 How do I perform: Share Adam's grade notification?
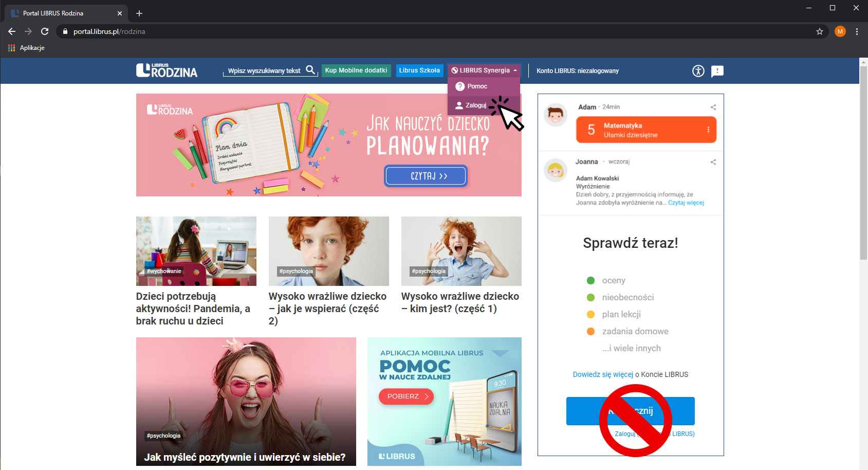point(713,107)
